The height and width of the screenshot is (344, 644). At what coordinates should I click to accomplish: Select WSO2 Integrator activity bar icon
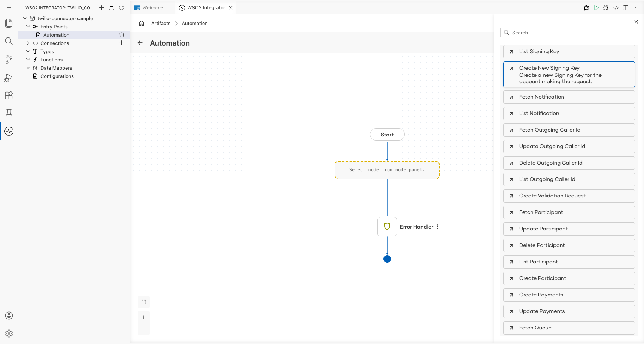point(9,131)
